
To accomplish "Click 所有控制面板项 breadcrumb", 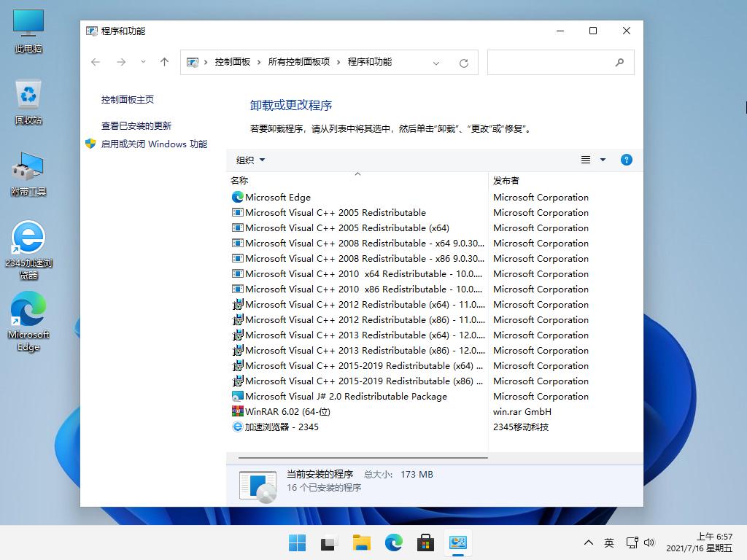I will click(298, 62).
